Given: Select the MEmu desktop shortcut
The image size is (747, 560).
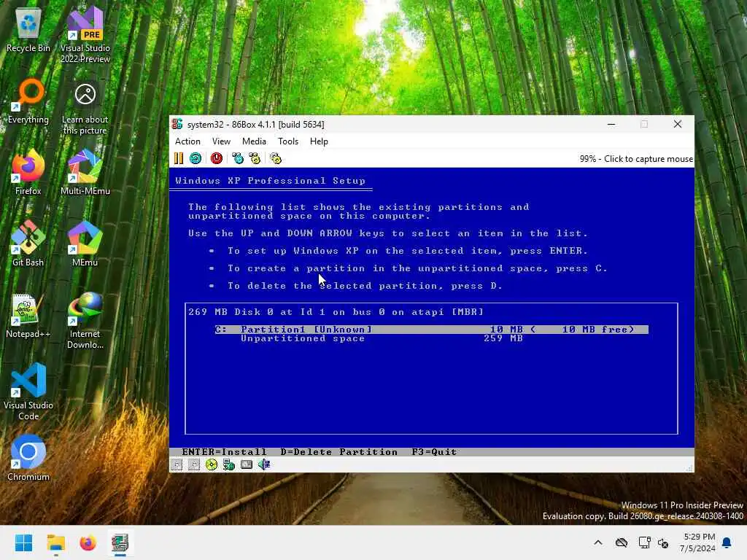Looking at the screenshot, I should pyautogui.click(x=85, y=245).
